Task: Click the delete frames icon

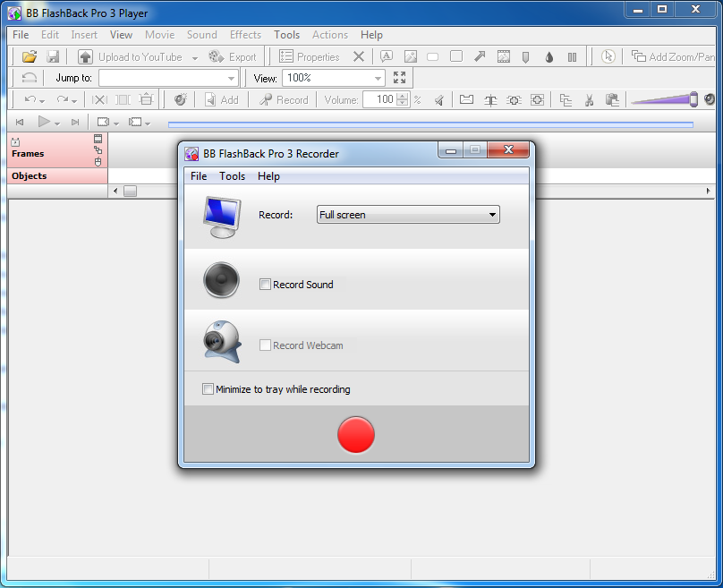Action: tap(99, 99)
